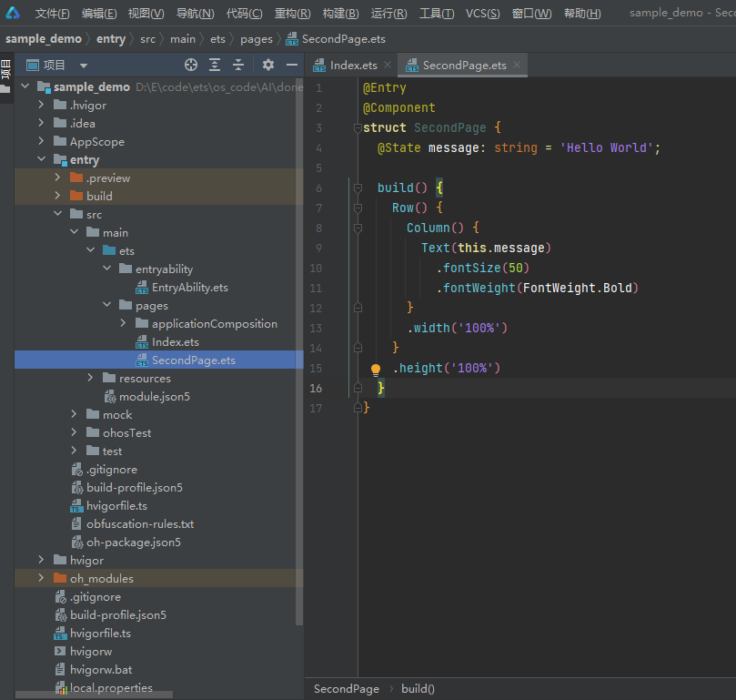This screenshot has width=736, height=700.
Task: Click the DevEco Studio logo icon
Action: [x=13, y=13]
